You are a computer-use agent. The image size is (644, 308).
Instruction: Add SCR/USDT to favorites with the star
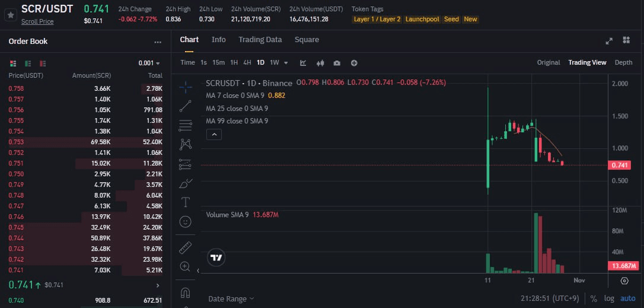pos(11,15)
